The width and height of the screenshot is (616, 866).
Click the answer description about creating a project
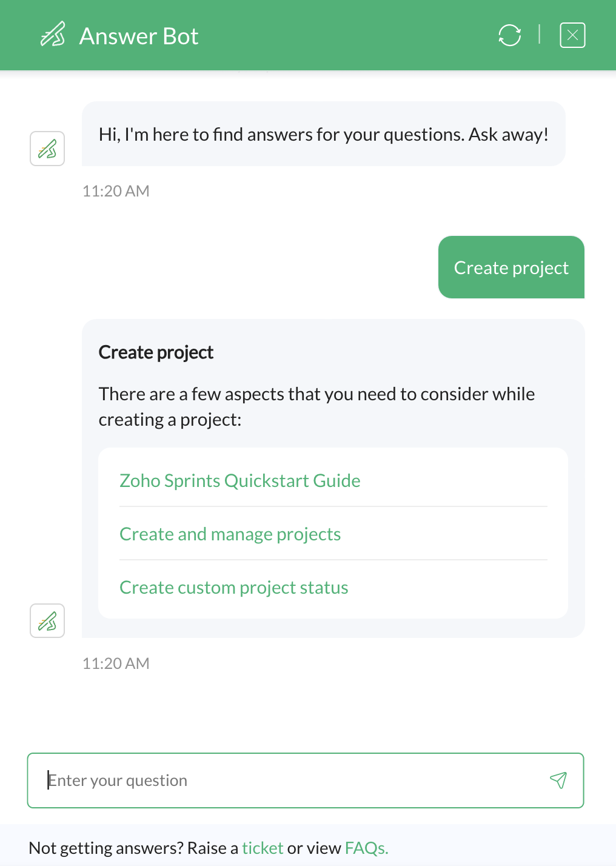316,407
